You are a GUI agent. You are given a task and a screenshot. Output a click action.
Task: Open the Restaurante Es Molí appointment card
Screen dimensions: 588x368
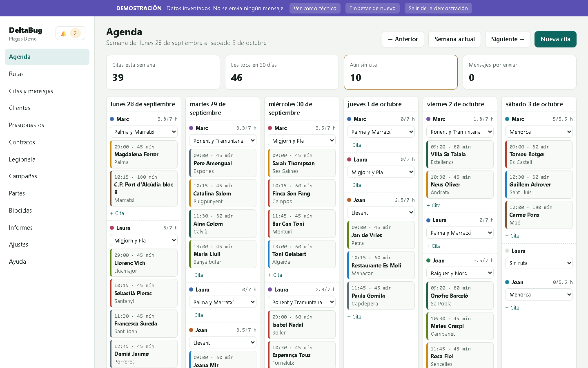381,265
